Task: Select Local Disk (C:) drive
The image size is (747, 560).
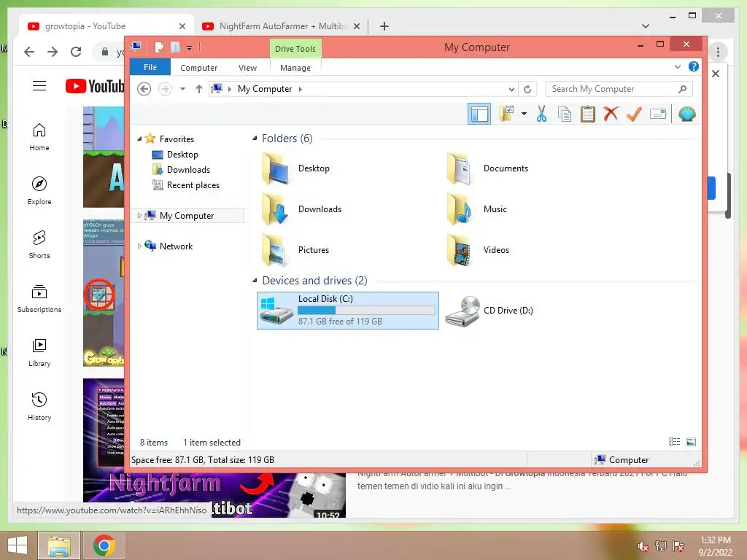Action: point(348,311)
